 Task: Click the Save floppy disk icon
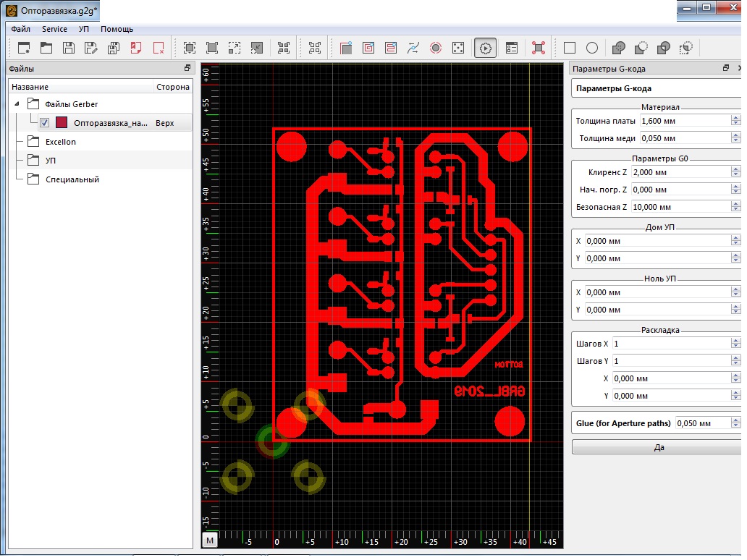[x=69, y=48]
